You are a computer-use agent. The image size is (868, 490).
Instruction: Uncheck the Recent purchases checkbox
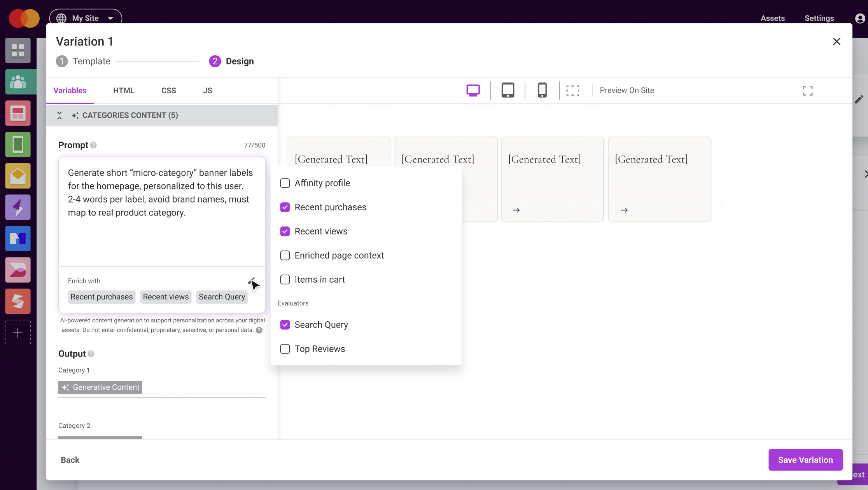click(285, 207)
